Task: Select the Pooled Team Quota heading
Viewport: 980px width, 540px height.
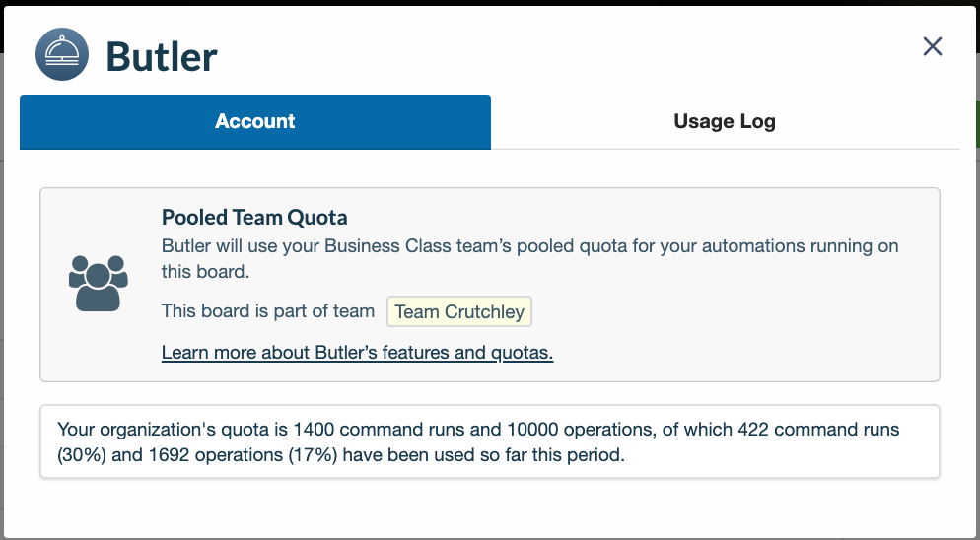Action: pyautogui.click(x=254, y=218)
